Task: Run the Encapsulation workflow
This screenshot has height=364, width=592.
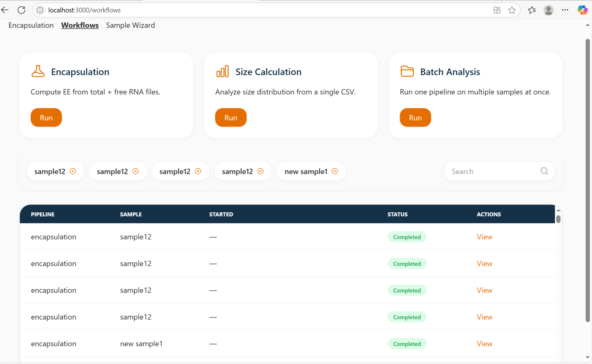Action: point(46,117)
